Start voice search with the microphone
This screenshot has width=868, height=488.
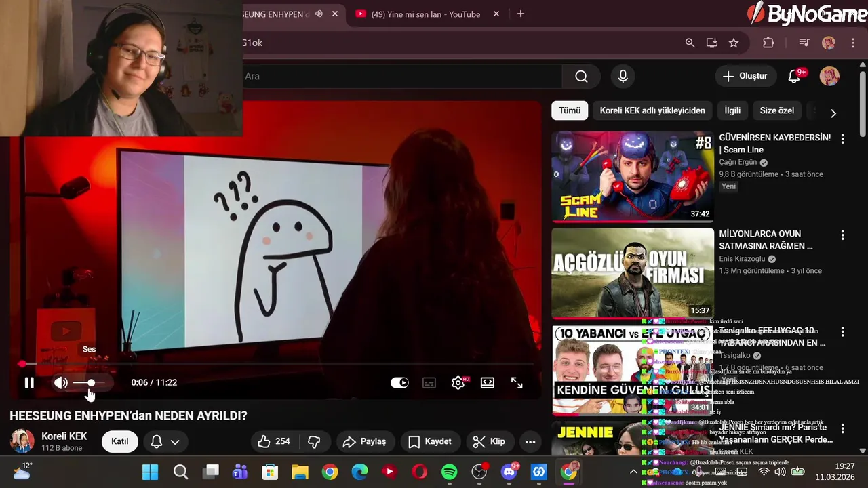coord(623,76)
